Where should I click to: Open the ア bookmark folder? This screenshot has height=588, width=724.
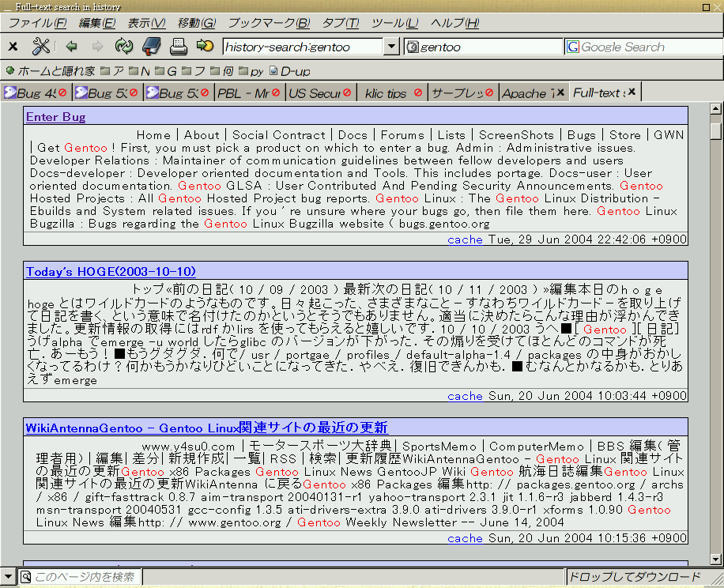[x=112, y=71]
